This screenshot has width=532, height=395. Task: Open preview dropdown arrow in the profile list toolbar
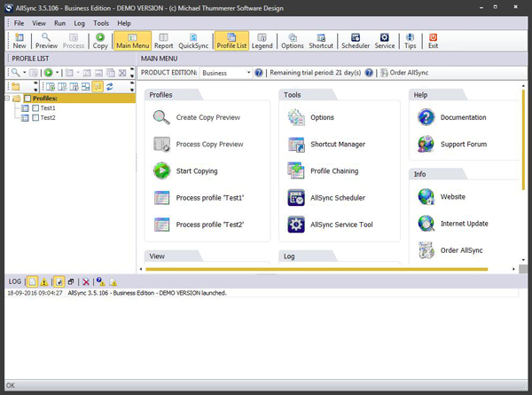(x=25, y=73)
